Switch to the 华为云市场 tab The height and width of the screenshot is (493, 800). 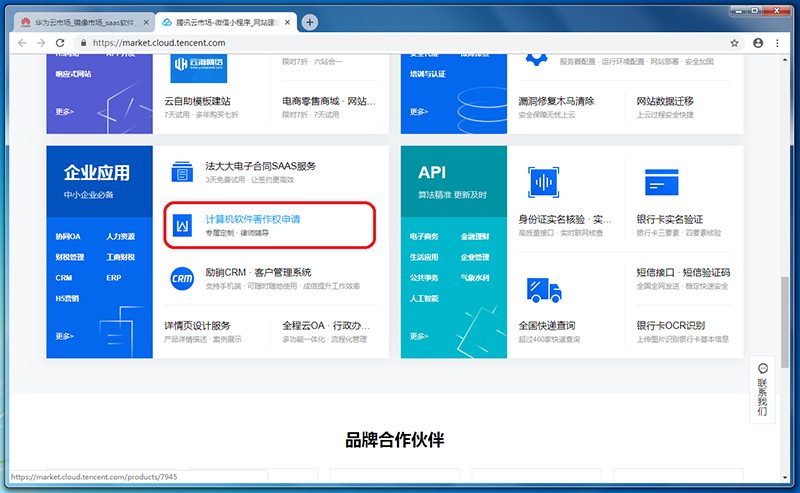click(85, 22)
